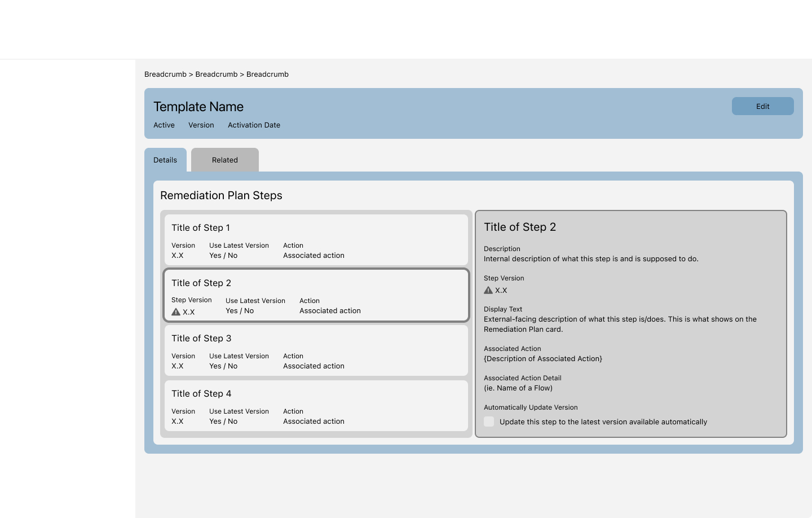Click warning icon beside detail panel Step Version
This screenshot has width=812, height=518.
(488, 290)
